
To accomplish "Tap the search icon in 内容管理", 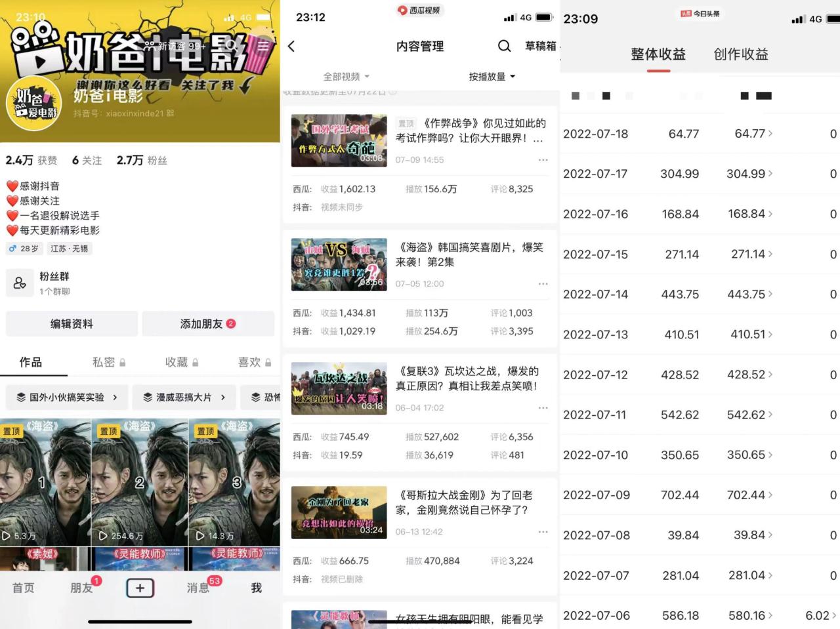I will [504, 46].
